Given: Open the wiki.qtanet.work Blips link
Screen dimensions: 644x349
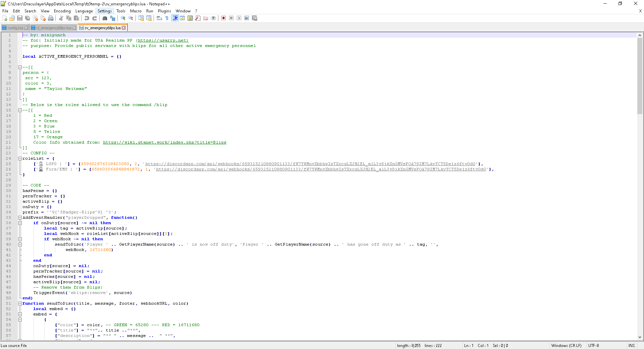Looking at the screenshot, I should [164, 142].
